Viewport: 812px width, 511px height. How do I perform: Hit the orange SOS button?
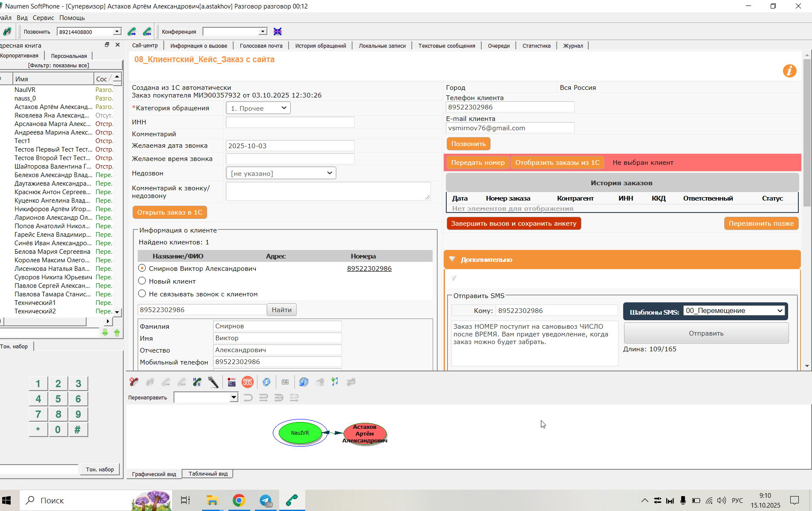(248, 382)
